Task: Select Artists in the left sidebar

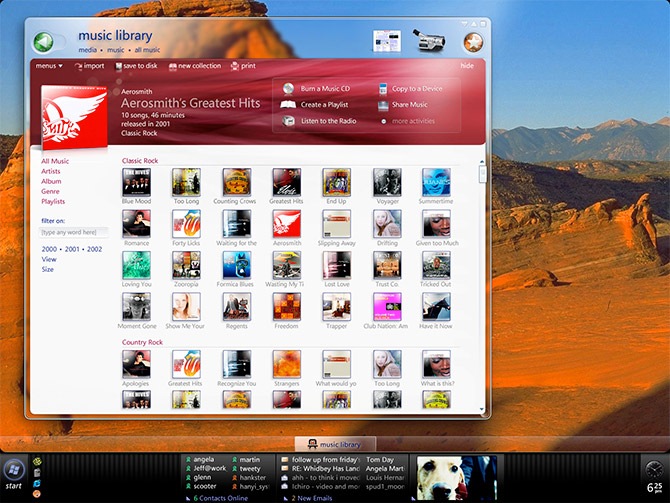Action: pos(51,171)
